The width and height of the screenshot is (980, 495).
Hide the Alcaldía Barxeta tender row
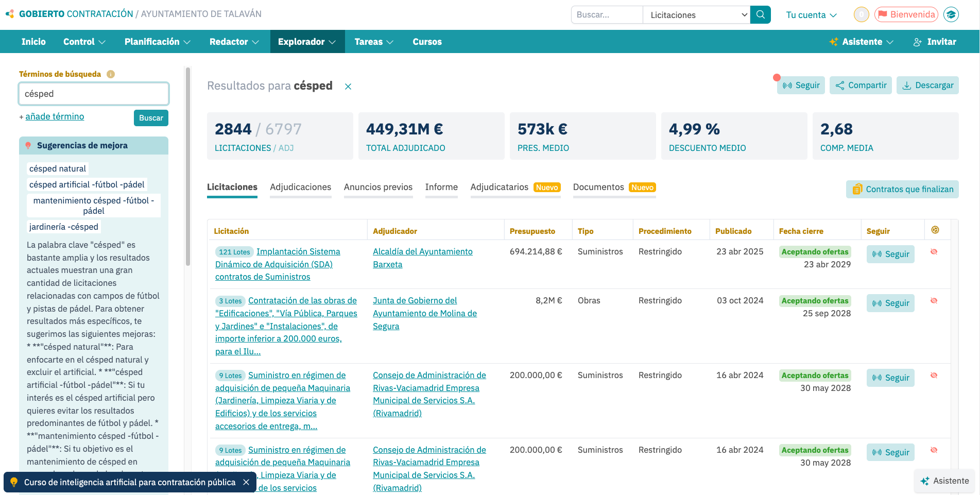tap(934, 252)
